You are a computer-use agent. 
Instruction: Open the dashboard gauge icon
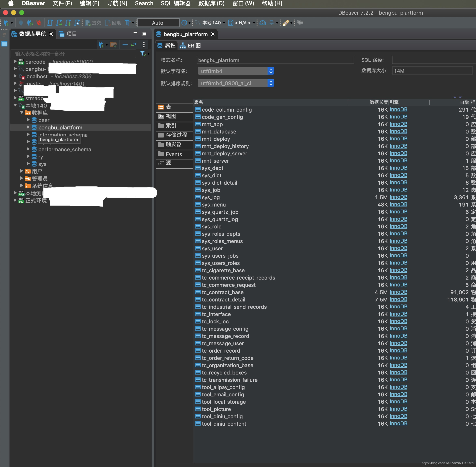click(x=263, y=23)
